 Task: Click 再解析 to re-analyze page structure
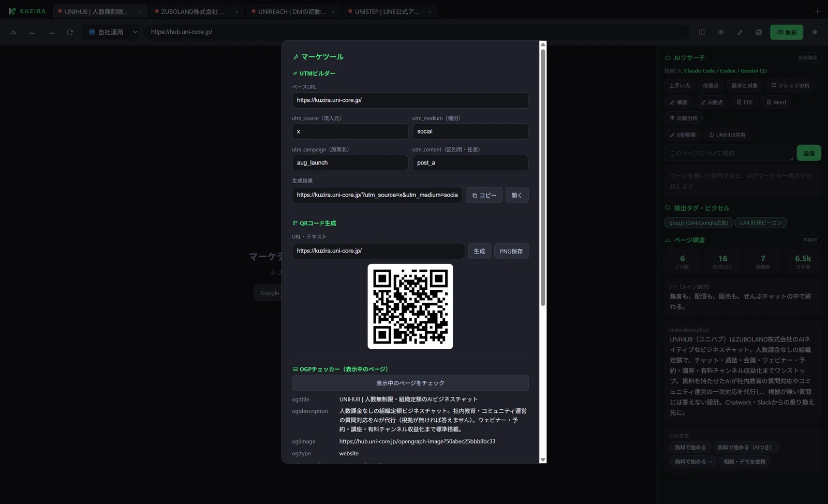810,240
